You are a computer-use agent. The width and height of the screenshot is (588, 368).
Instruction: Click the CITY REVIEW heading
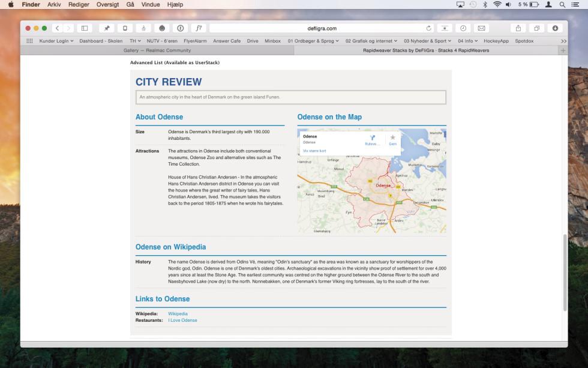[169, 82]
